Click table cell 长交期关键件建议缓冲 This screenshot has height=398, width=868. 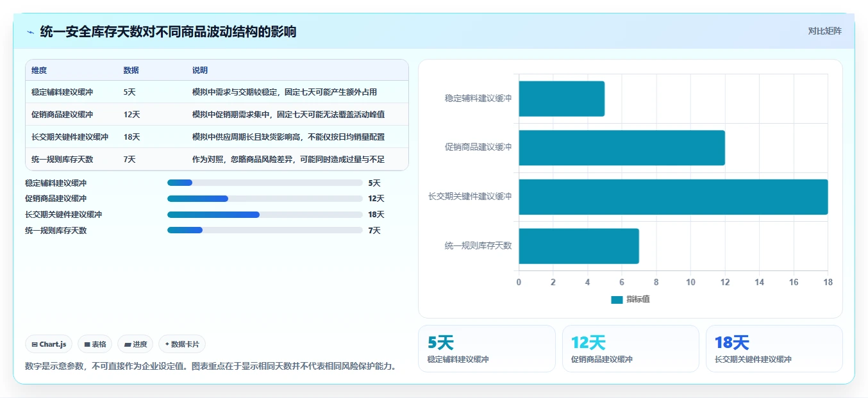click(x=70, y=137)
